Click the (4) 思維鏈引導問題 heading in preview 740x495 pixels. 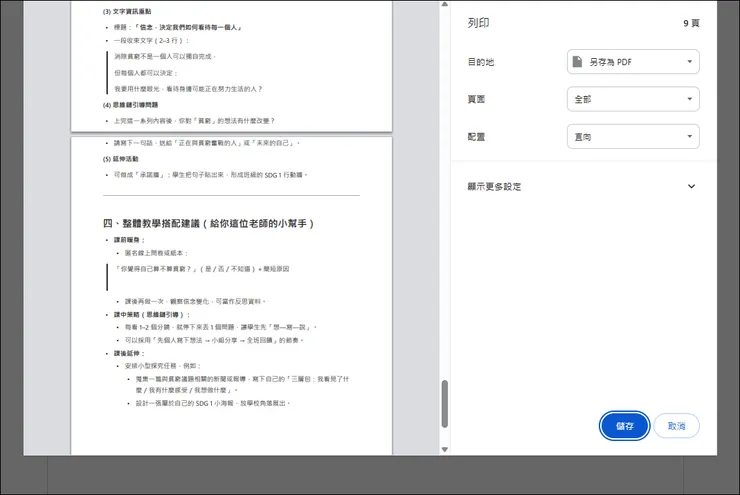click(x=130, y=105)
